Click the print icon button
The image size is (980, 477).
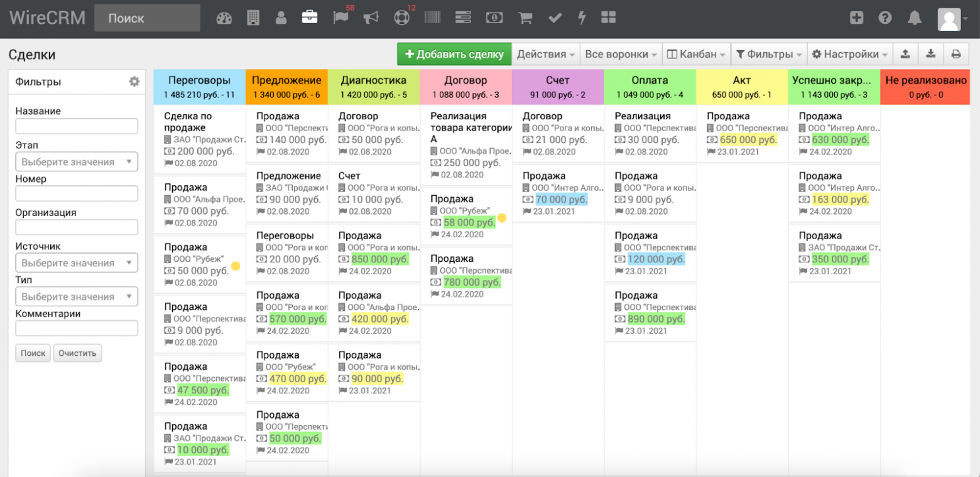955,55
